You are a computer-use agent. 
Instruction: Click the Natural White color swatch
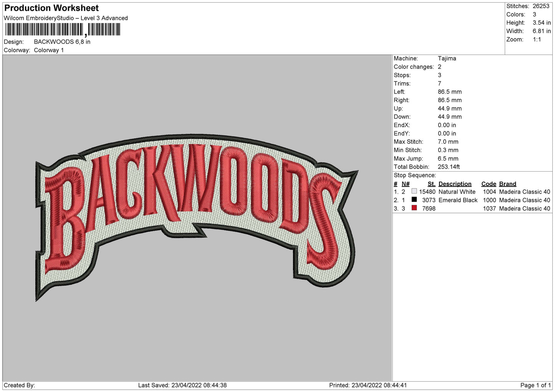pos(414,191)
